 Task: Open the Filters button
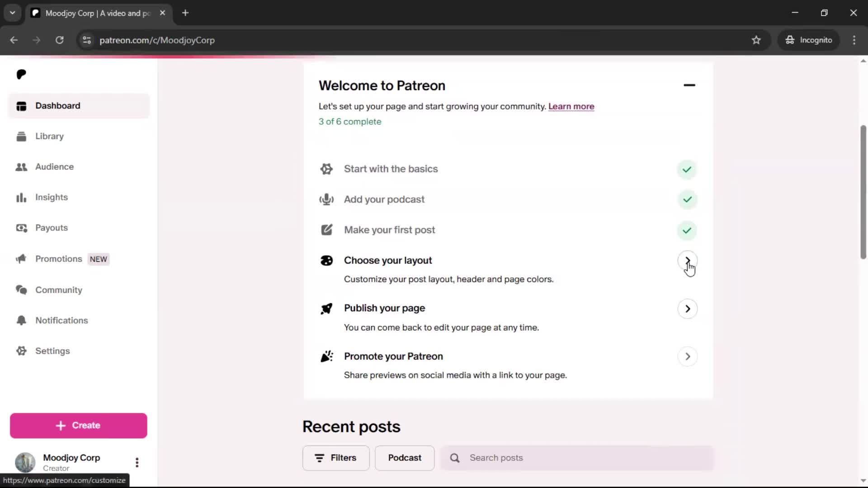[x=336, y=458]
